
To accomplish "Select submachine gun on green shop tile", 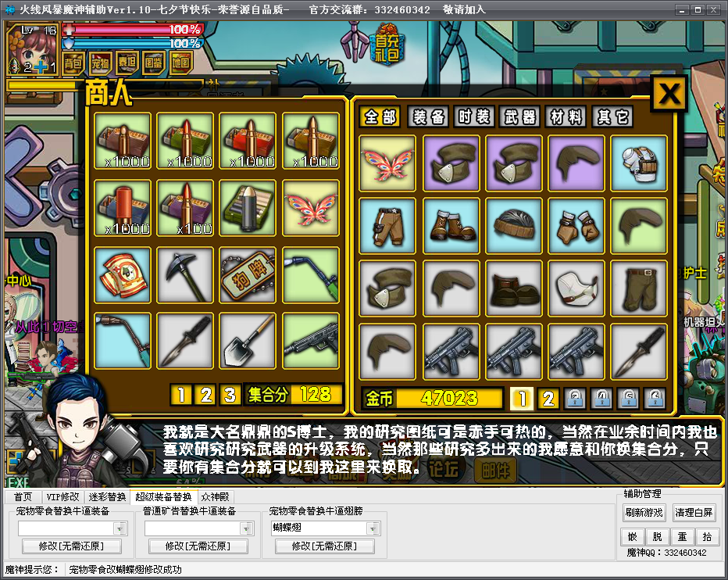I will pyautogui.click(x=311, y=341).
